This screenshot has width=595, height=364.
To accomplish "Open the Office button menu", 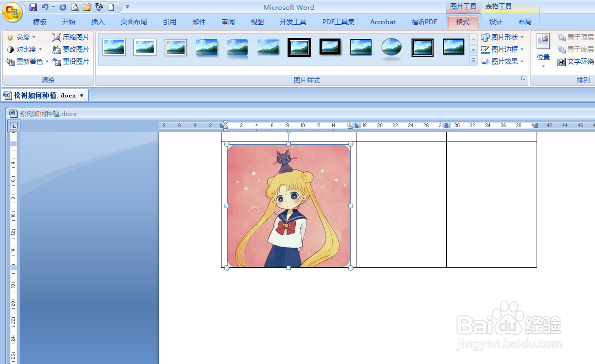I will (x=12, y=12).
